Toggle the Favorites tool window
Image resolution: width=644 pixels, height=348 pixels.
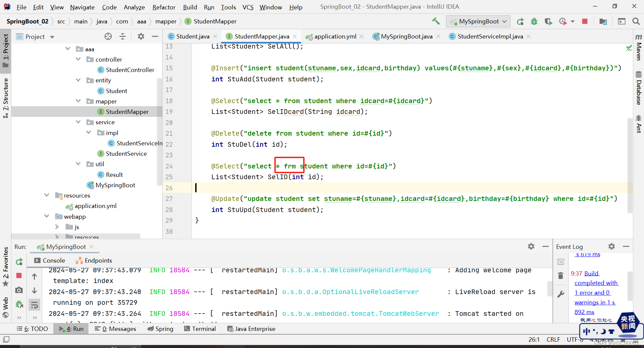click(6, 267)
